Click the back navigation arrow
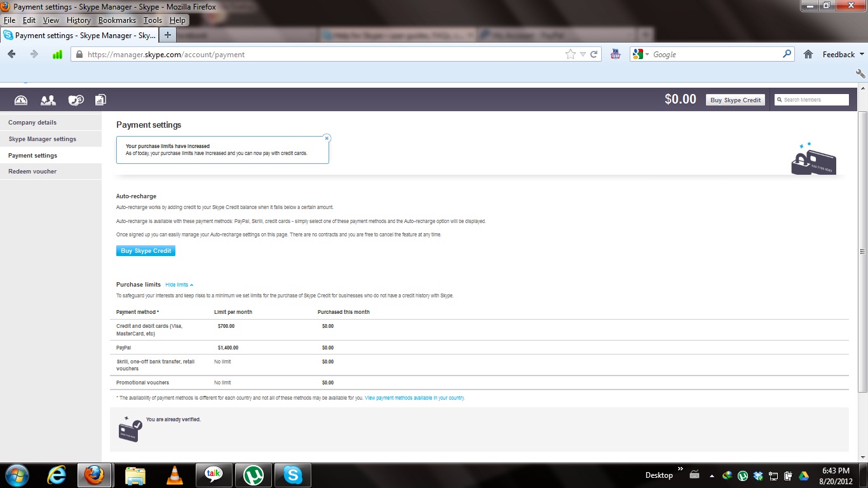868x488 pixels. pyautogui.click(x=11, y=55)
